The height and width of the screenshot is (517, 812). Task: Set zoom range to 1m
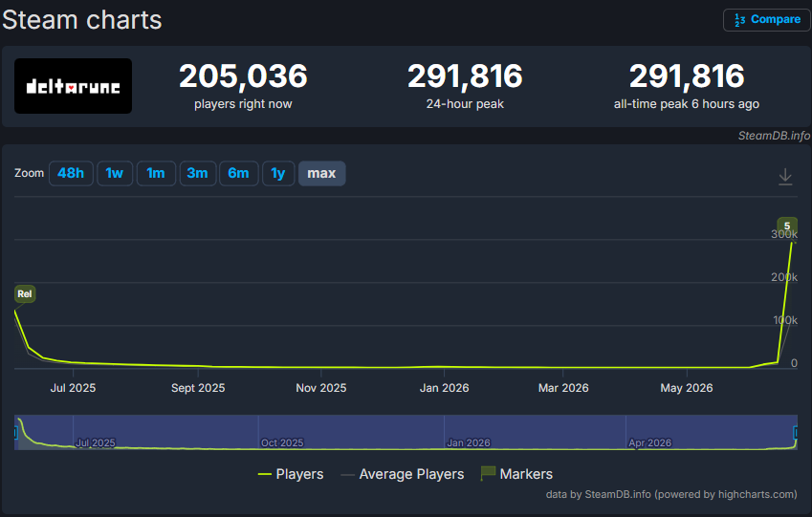pos(156,173)
